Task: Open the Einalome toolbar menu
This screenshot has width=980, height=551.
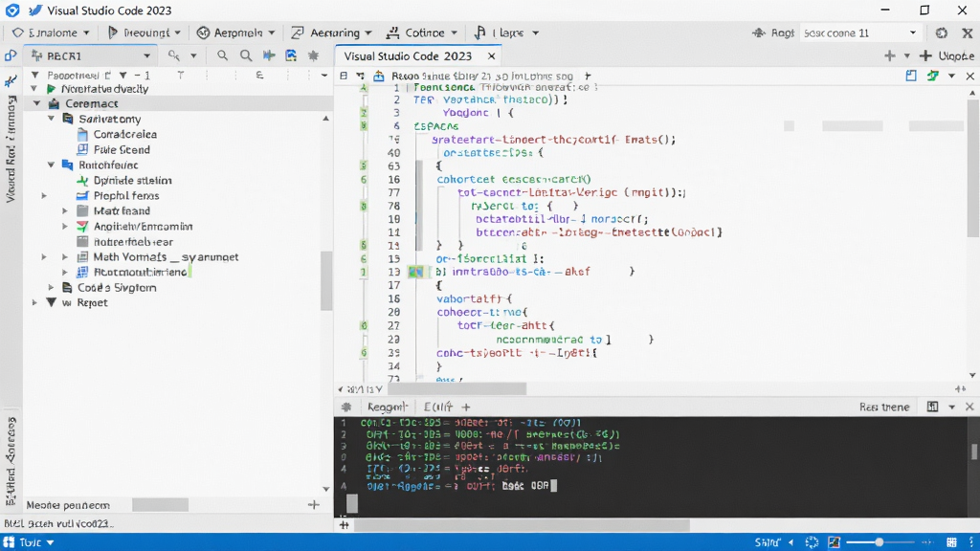Action: tap(51, 33)
